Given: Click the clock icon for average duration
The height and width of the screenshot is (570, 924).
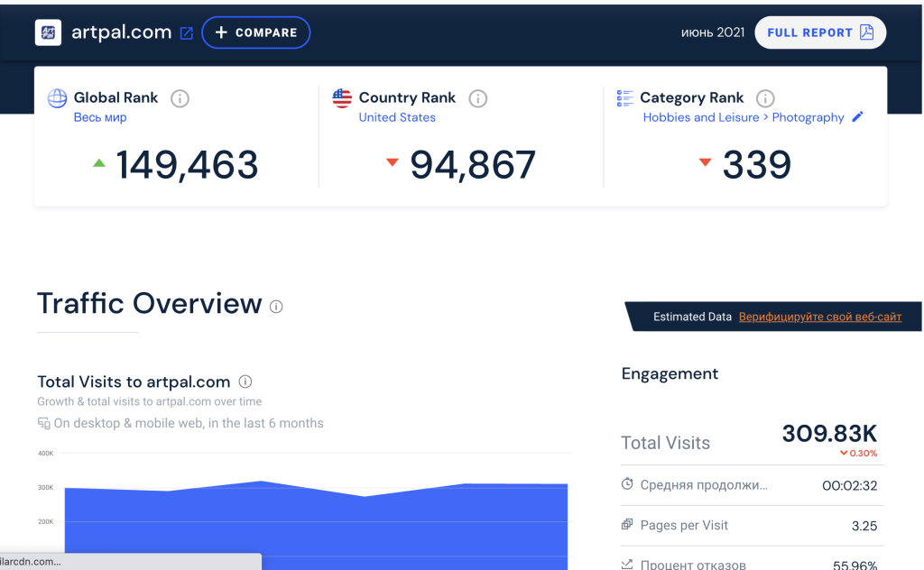Looking at the screenshot, I should tap(627, 484).
